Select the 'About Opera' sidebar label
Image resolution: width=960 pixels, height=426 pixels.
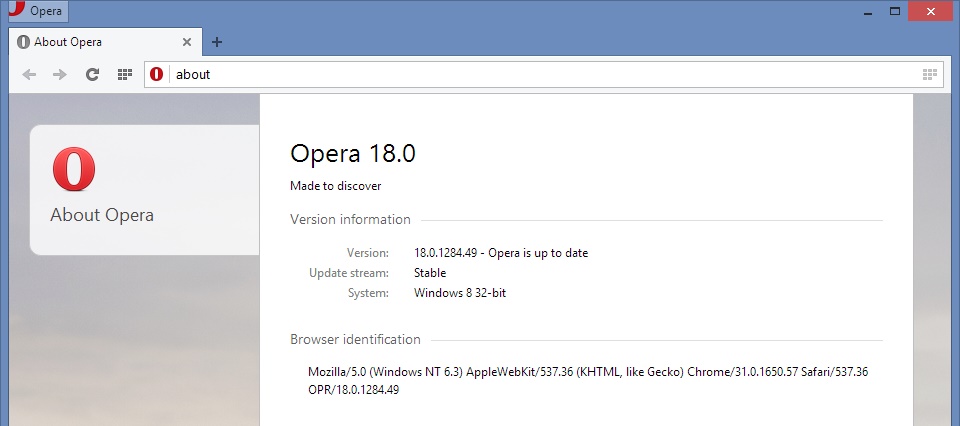point(102,215)
